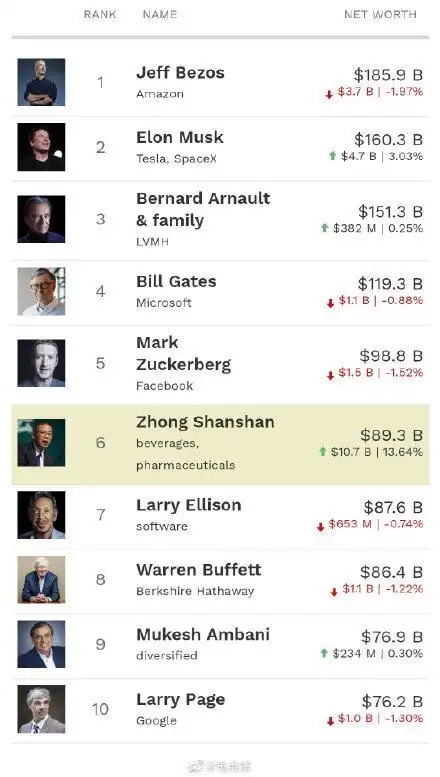
Task: Click the green up arrow beside Mukesh Ambani's $234 M
Action: (325, 653)
